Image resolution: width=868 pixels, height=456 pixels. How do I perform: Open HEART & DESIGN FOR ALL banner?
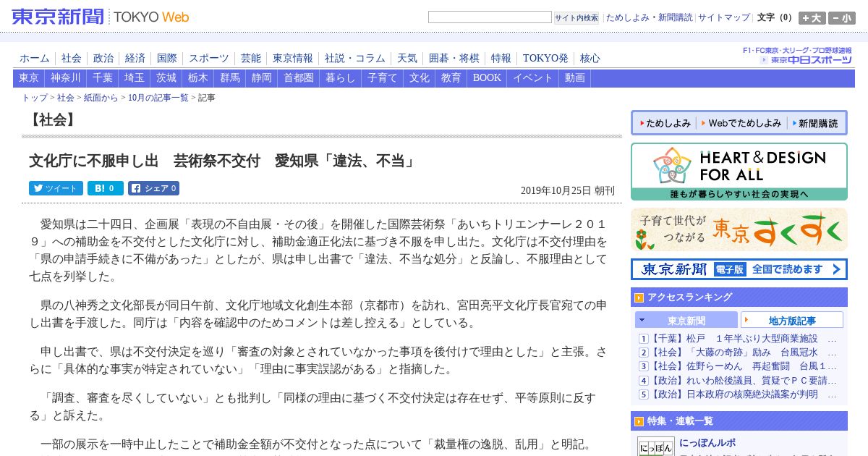[739, 172]
